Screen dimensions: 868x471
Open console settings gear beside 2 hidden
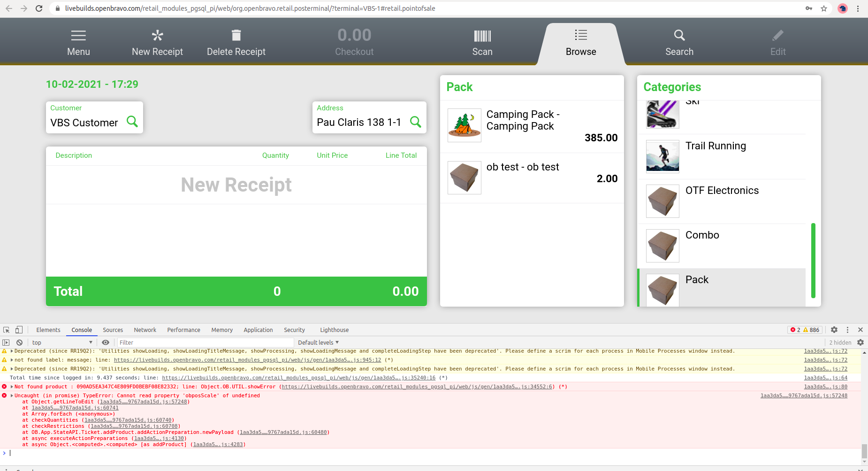pos(860,342)
